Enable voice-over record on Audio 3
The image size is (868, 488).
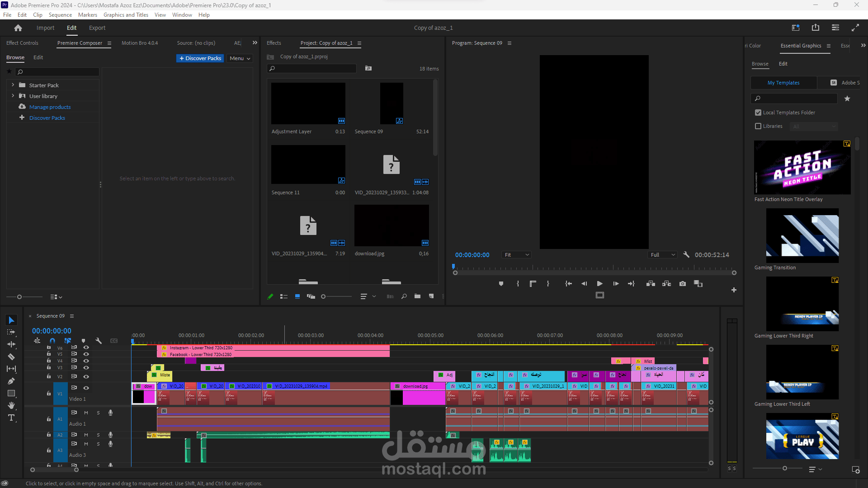click(110, 444)
